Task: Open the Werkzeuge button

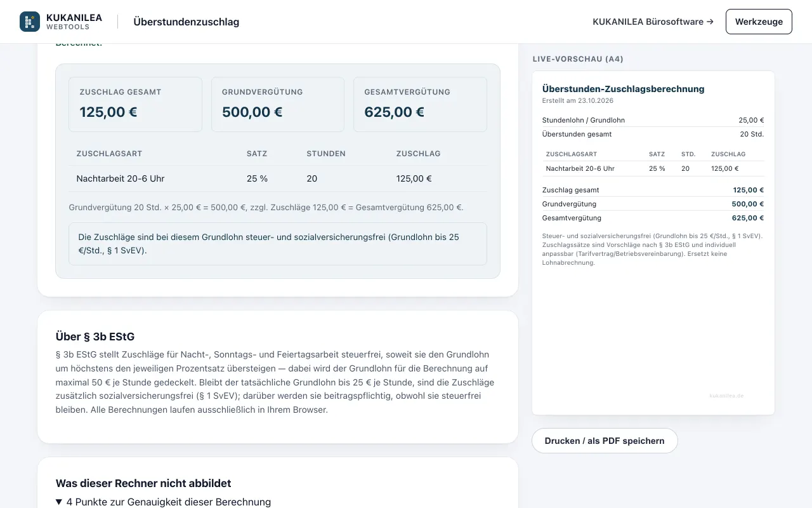Action: coord(759,22)
